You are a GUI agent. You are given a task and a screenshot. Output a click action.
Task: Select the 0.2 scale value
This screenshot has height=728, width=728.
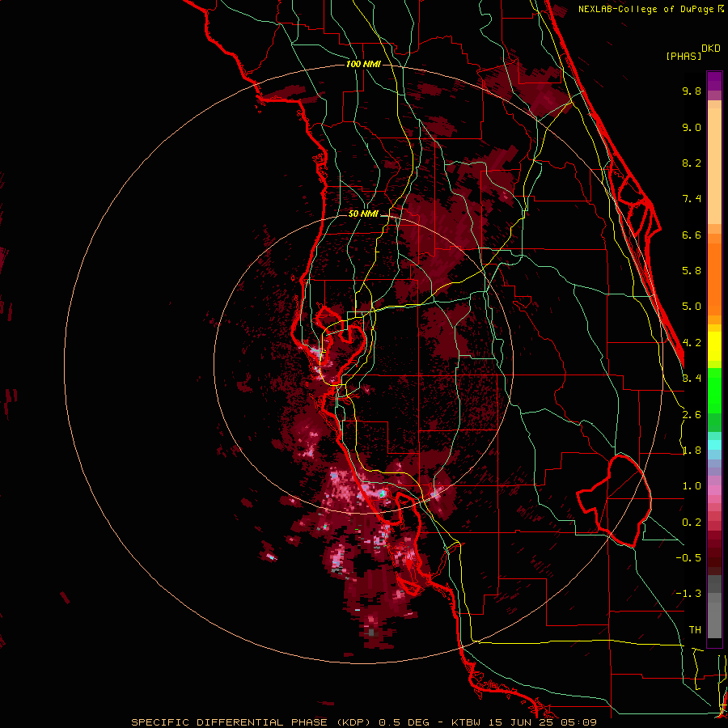point(692,523)
